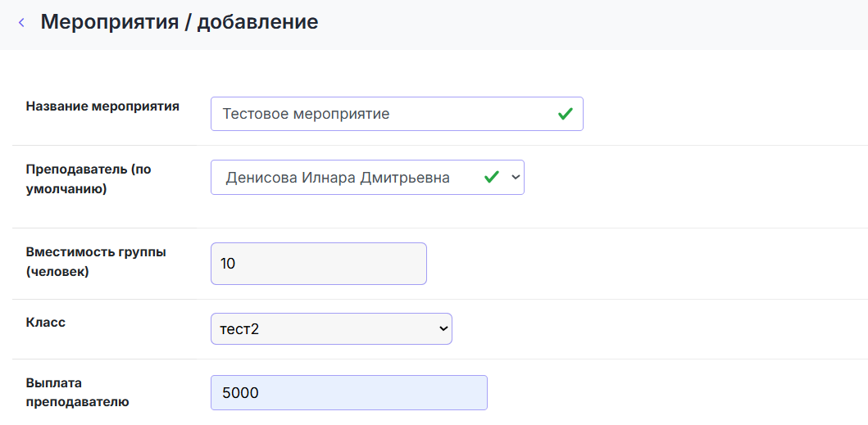Click the Класс field label
Screen dimensions: 868x425
coord(46,322)
